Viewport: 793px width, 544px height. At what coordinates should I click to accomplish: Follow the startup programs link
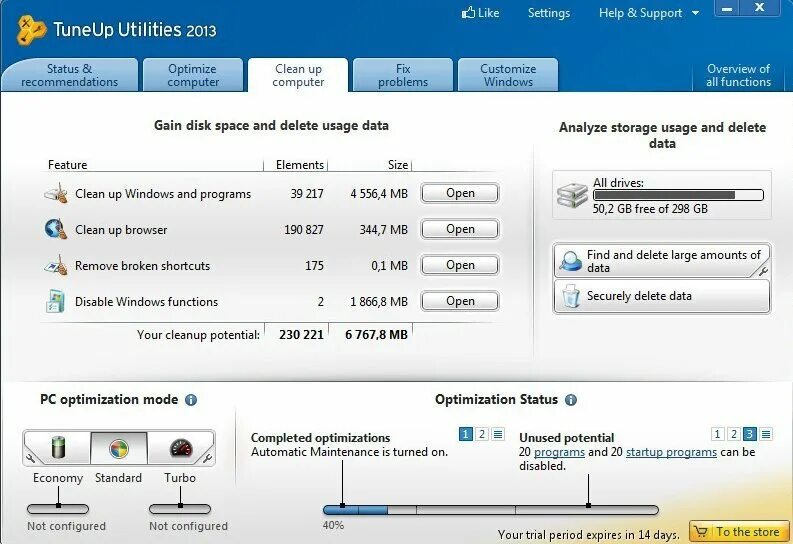coord(671,452)
